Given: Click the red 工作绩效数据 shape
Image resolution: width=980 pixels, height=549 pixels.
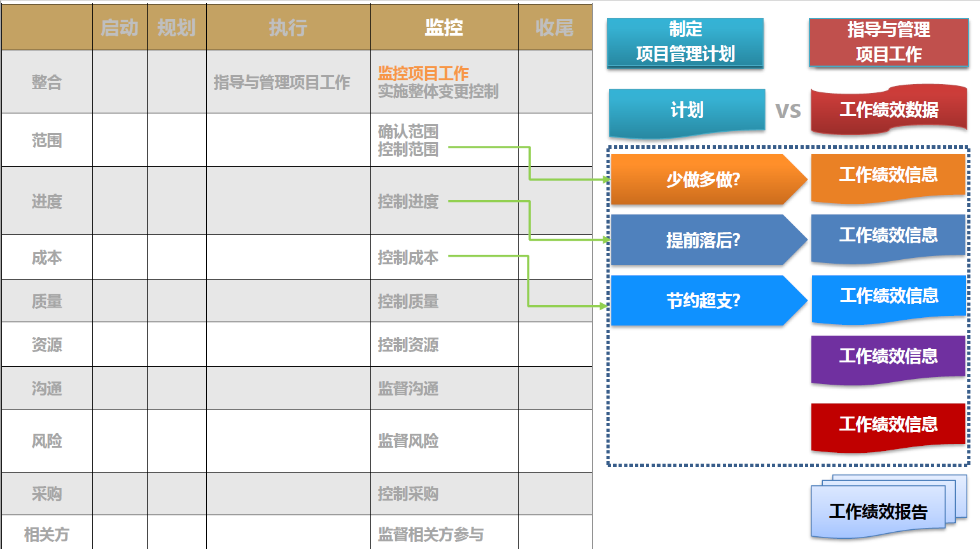Looking at the screenshot, I should pos(889,110).
